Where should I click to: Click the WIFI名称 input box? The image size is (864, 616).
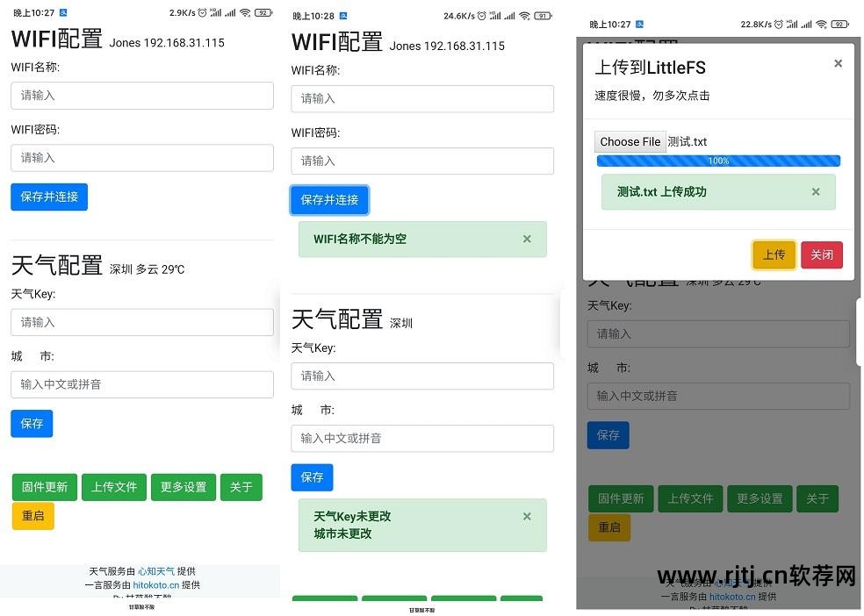(x=142, y=96)
